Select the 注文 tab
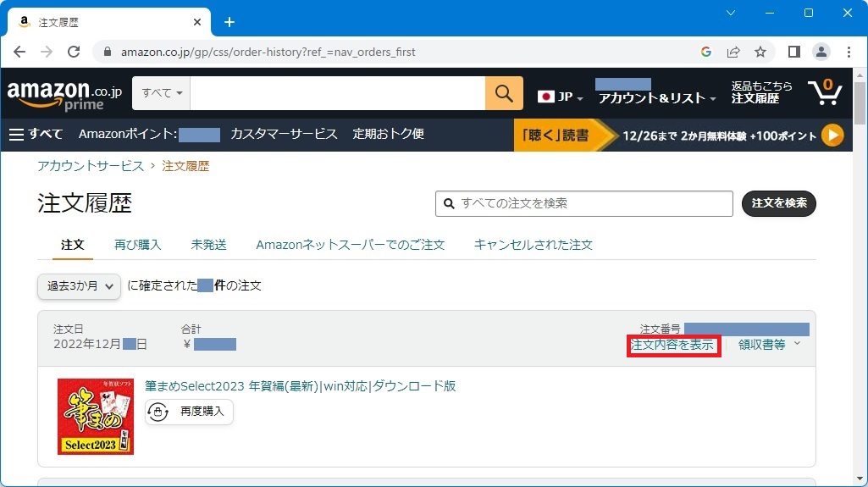This screenshot has height=487, width=868. pos(73,245)
